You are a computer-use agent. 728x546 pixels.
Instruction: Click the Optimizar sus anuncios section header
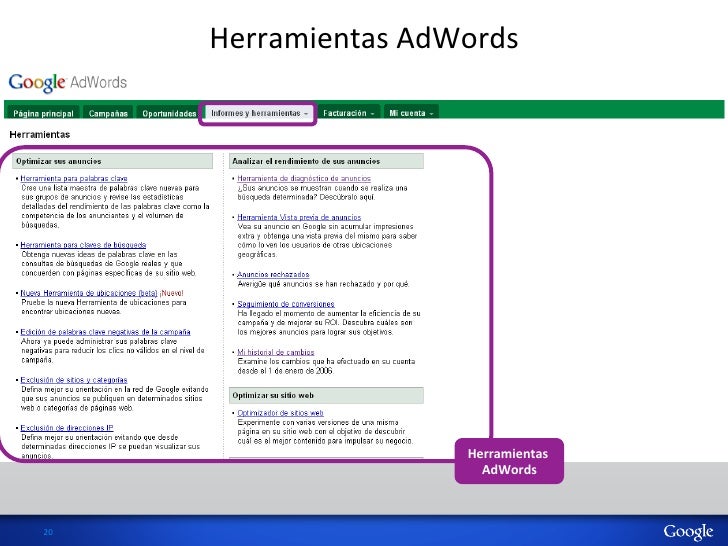(x=112, y=161)
